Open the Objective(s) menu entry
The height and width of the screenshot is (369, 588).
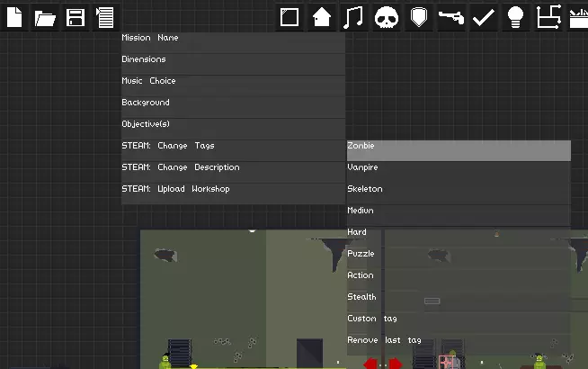[233, 129]
